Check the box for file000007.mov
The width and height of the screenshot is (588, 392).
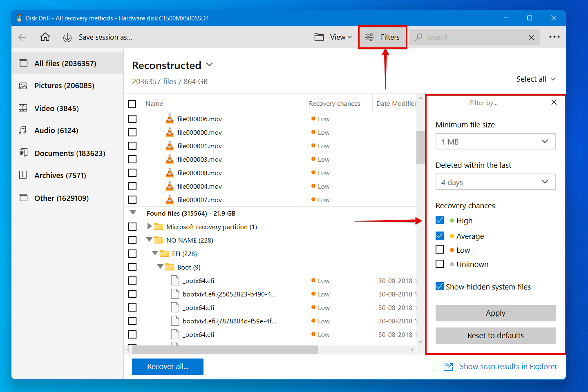coord(132,200)
